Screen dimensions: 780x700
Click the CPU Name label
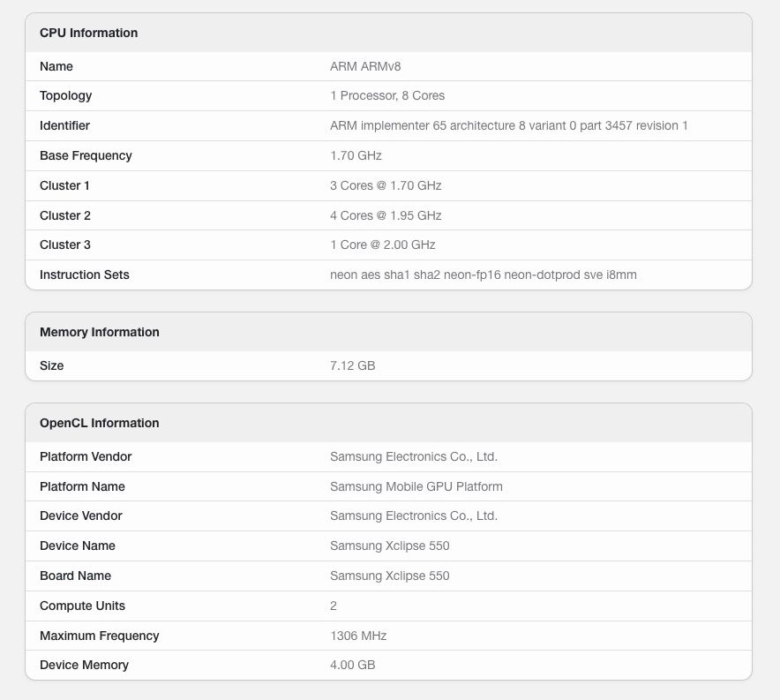56,66
